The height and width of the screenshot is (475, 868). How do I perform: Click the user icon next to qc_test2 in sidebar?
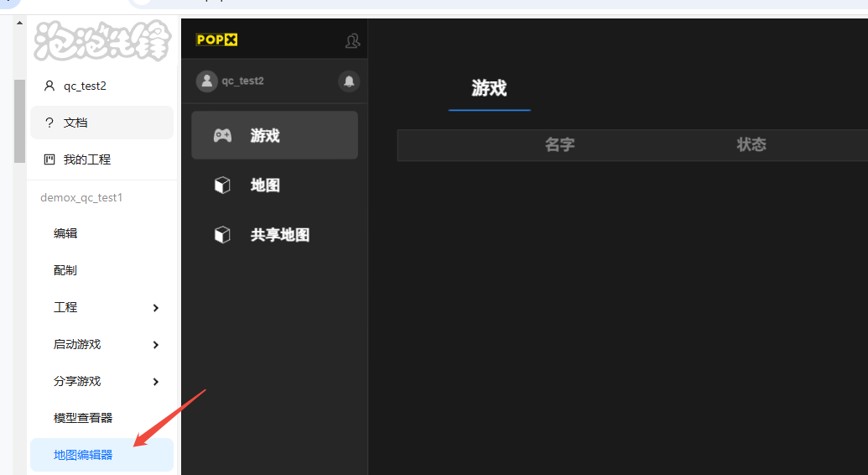49,86
